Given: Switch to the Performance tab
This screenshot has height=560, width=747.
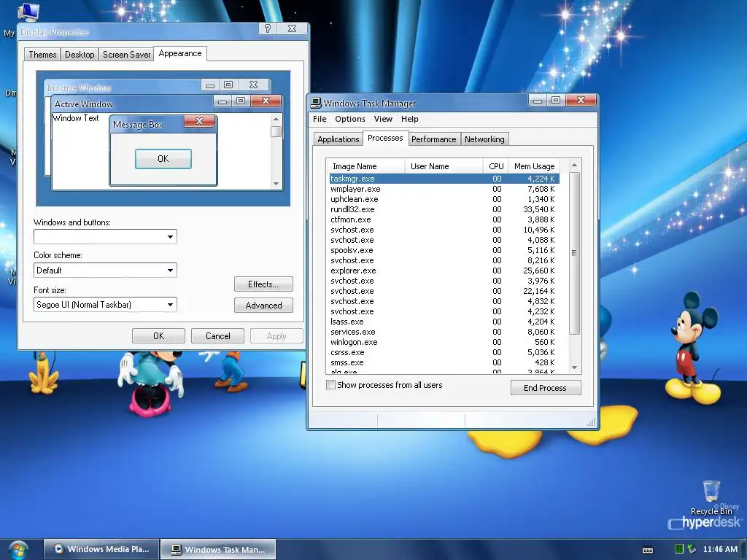Looking at the screenshot, I should pos(434,139).
